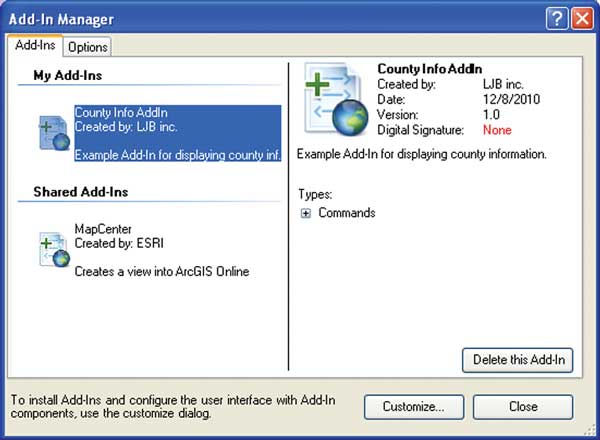Click the add-in description text in details
This screenshot has height=440, width=600.
pyautogui.click(x=423, y=155)
